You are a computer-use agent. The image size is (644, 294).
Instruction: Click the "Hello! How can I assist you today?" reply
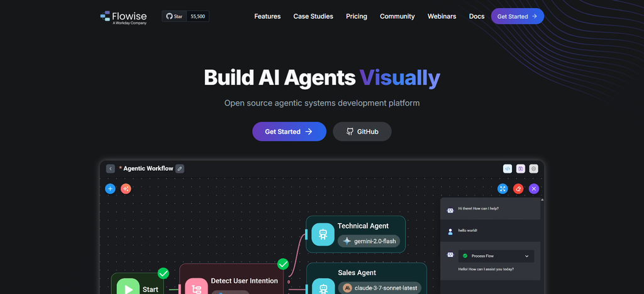pos(486,269)
